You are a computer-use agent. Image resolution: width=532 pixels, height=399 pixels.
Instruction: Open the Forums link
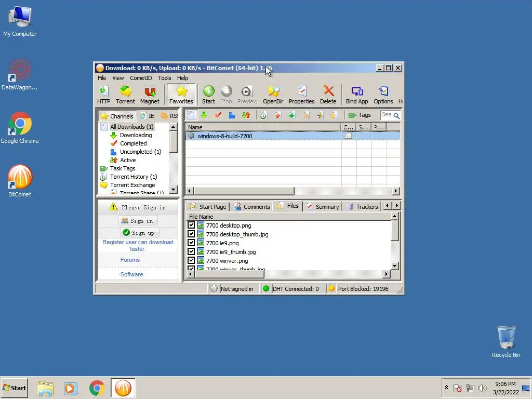129,260
